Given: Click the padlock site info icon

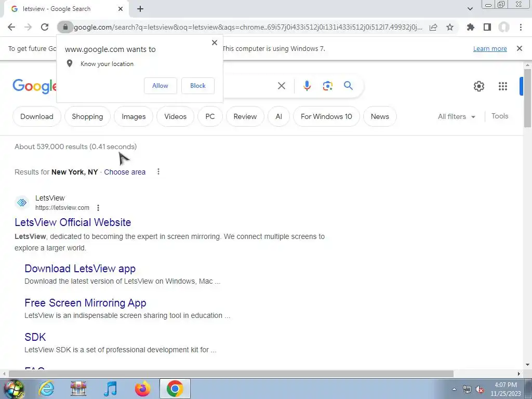Looking at the screenshot, I should point(65,27).
